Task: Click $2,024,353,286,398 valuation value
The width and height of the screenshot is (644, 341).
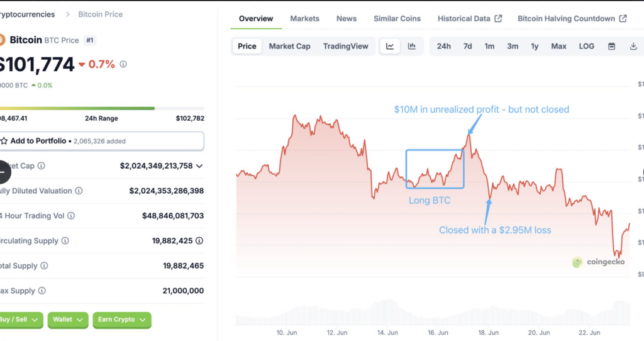Action: [166, 191]
